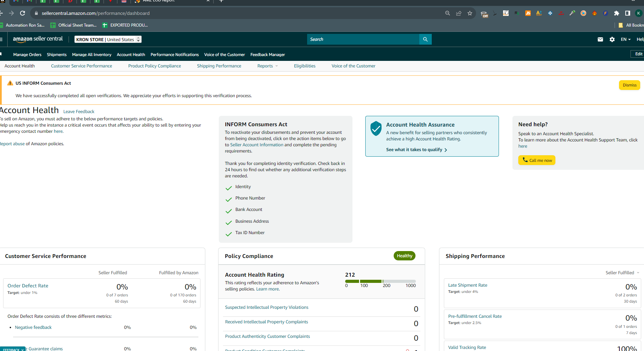Click the '0 of 170 orders' text
The width and height of the screenshot is (644, 351).
point(183,295)
